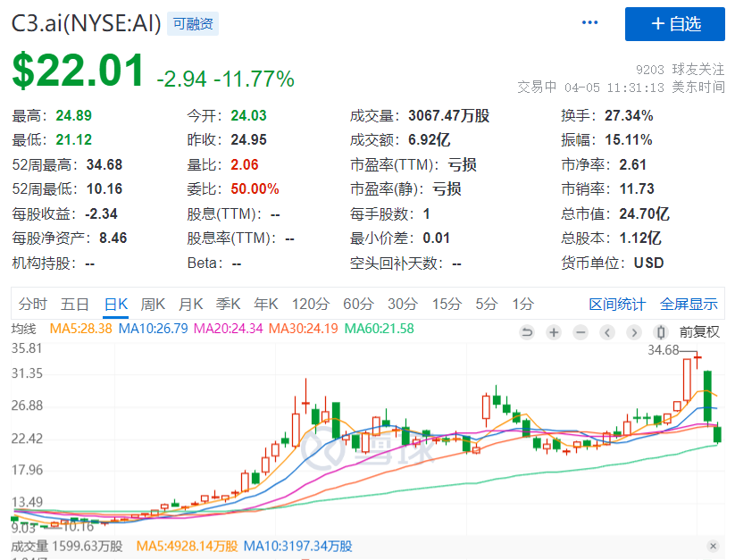Open 全屏显示 fullscreen chart view
This screenshot has width=735, height=560.
point(689,305)
